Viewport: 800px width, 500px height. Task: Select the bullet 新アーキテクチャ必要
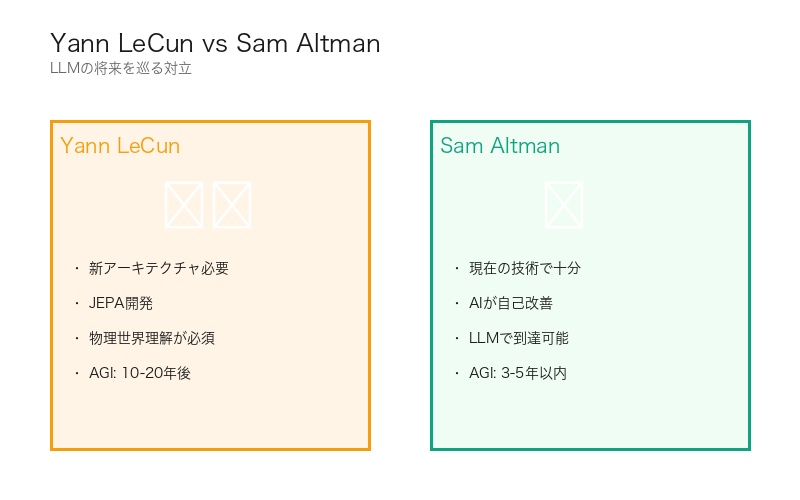[159, 268]
